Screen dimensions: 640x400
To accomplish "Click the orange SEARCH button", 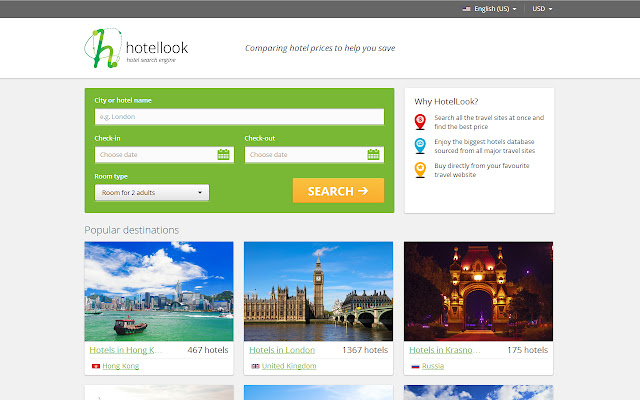I will (x=338, y=191).
